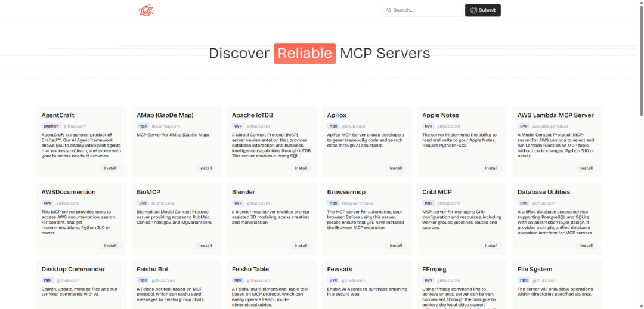The image size is (644, 309).
Task: Open the Feishu Bot card title
Action: 153,269
